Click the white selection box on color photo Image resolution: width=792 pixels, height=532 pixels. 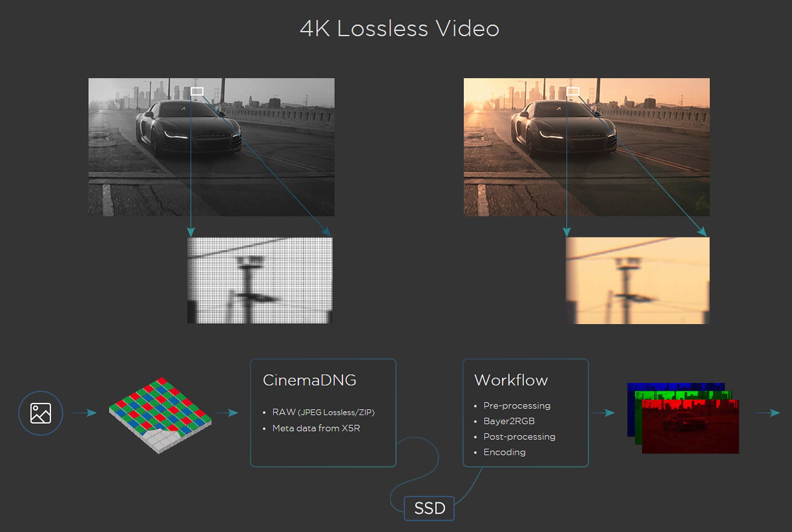pyautogui.click(x=573, y=91)
